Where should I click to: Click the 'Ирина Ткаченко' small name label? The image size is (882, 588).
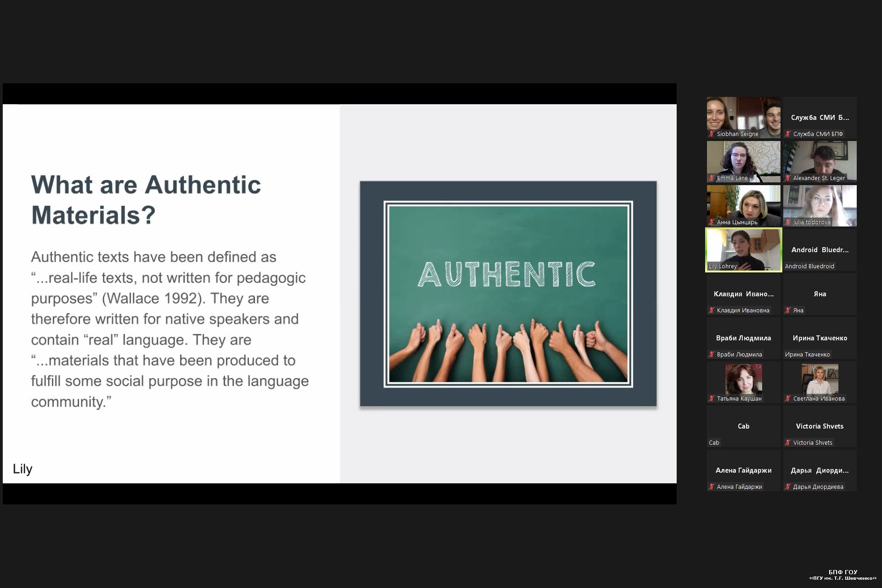click(807, 355)
